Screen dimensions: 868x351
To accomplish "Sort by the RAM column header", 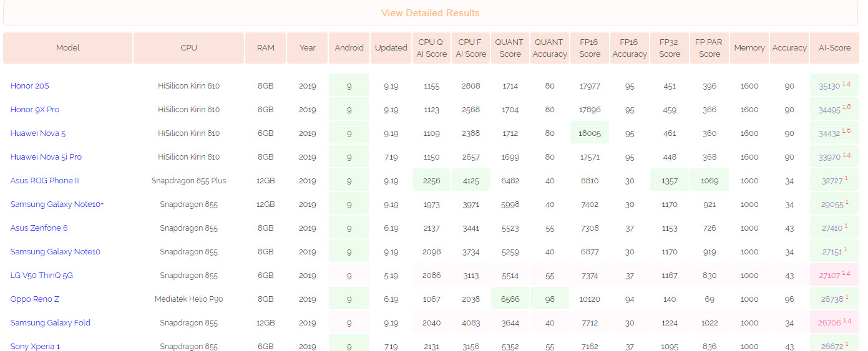I will click(265, 48).
